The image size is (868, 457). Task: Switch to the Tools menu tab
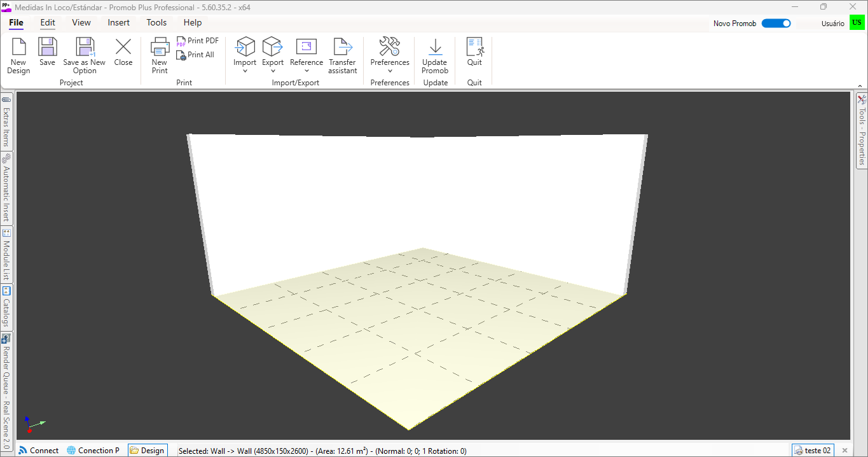pyautogui.click(x=156, y=23)
